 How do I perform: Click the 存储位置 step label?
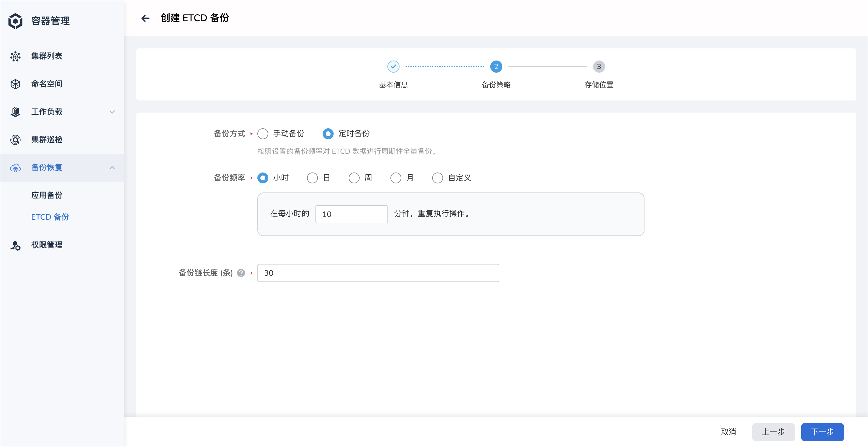(599, 85)
